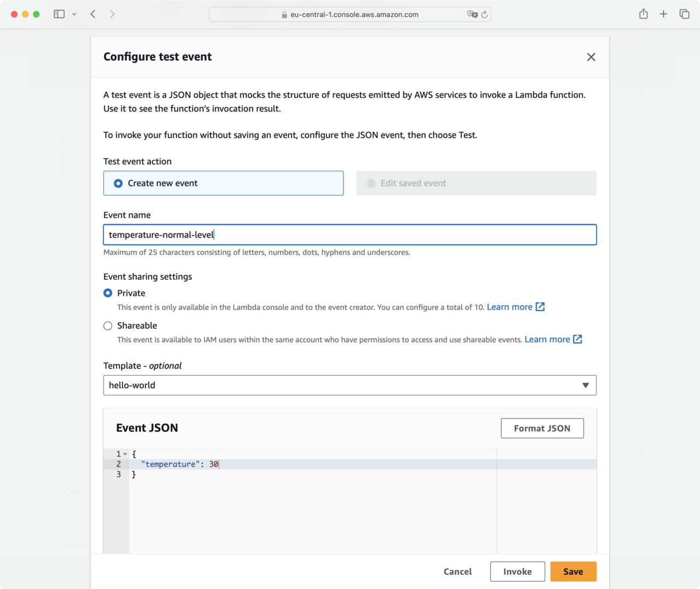Image resolution: width=700 pixels, height=589 pixels.
Task: Close the Configure test event dialog
Action: [591, 57]
